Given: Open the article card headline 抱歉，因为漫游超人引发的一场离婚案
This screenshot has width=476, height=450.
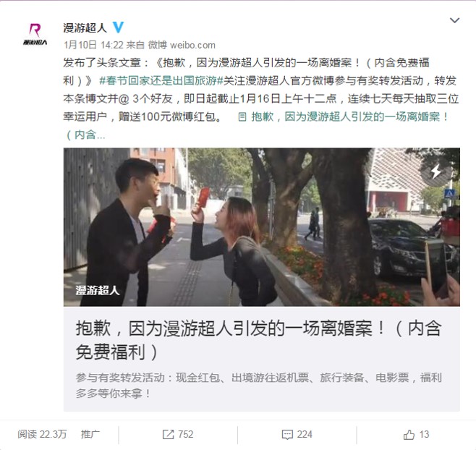Looking at the screenshot, I should (x=259, y=340).
